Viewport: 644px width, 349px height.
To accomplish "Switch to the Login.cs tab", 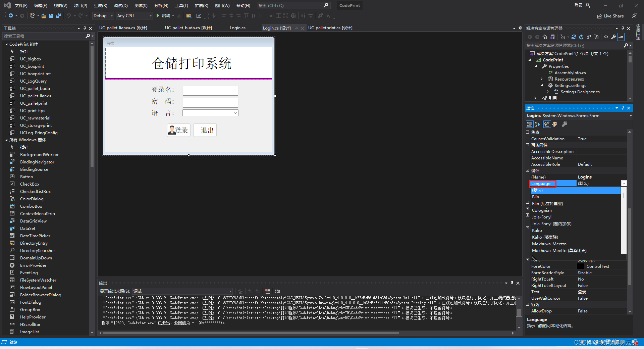I will [237, 28].
